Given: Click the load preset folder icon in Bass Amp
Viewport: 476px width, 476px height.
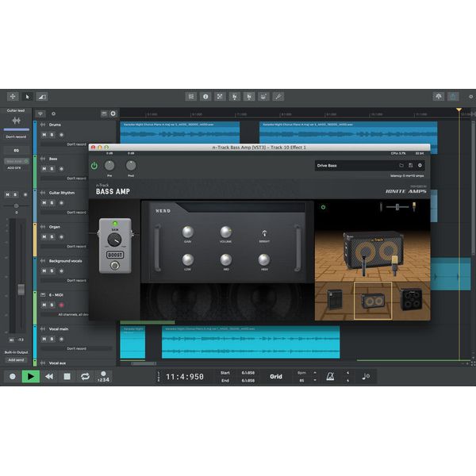Looking at the screenshot, I should tap(401, 166).
